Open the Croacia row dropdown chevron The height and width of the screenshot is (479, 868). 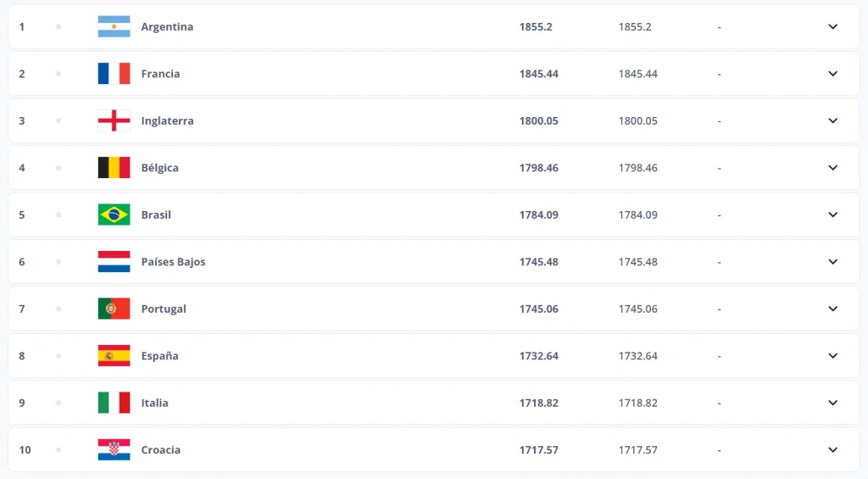[832, 450]
